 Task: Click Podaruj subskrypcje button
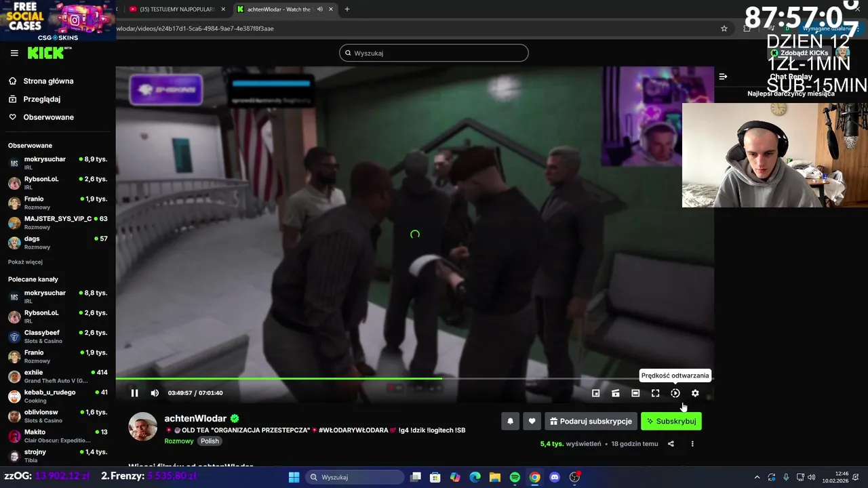(591, 421)
